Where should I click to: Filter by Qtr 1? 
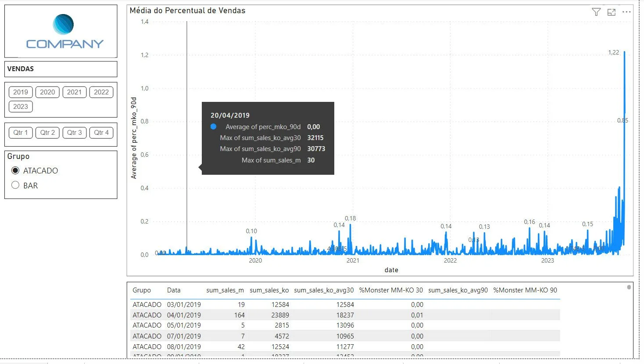pyautogui.click(x=21, y=133)
